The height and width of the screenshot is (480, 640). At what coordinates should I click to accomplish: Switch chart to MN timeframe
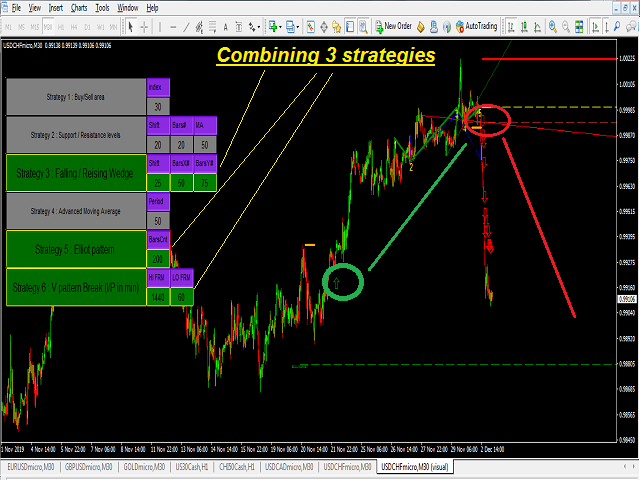(x=113, y=27)
